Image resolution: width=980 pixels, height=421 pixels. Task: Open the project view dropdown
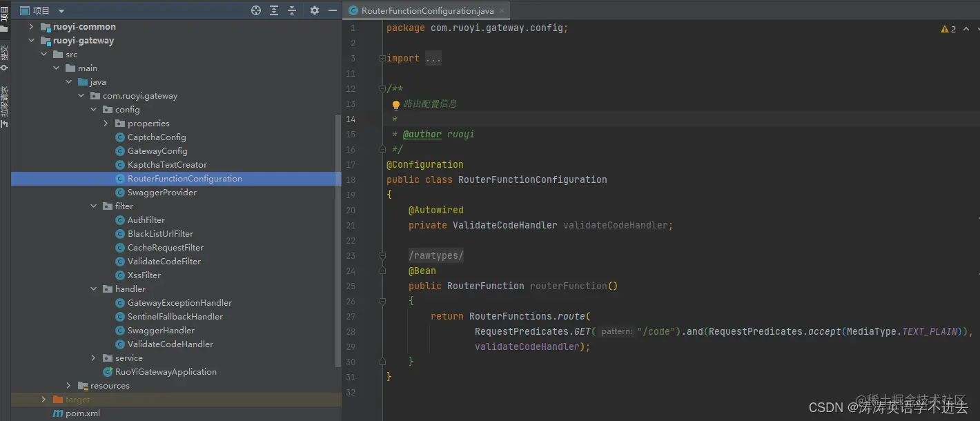pos(61,11)
